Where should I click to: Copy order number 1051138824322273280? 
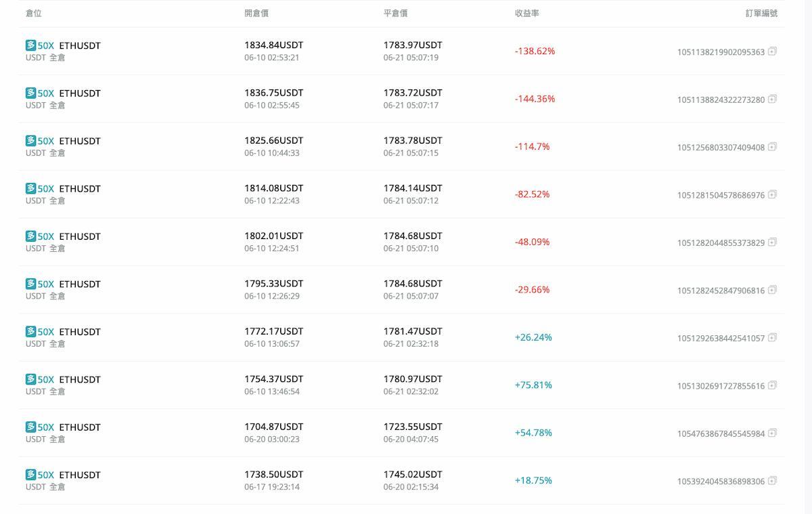(772, 99)
